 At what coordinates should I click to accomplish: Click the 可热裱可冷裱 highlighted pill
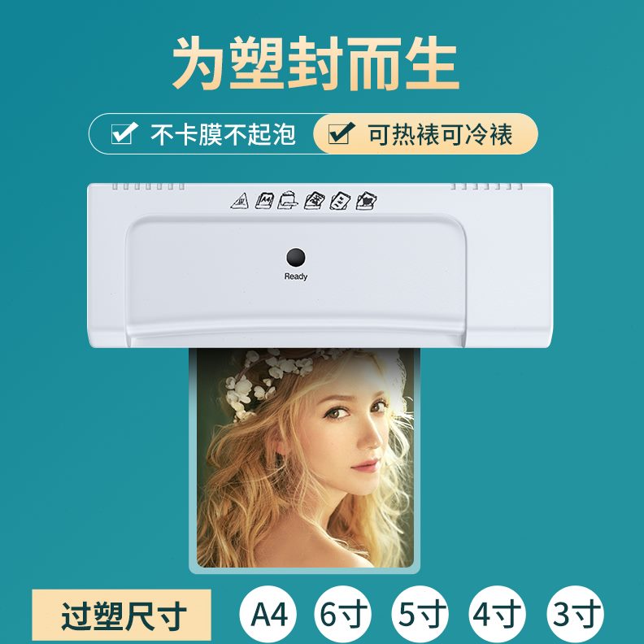425,134
